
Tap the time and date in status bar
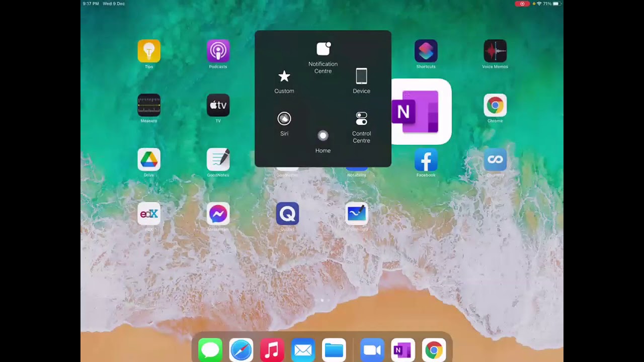(x=104, y=4)
